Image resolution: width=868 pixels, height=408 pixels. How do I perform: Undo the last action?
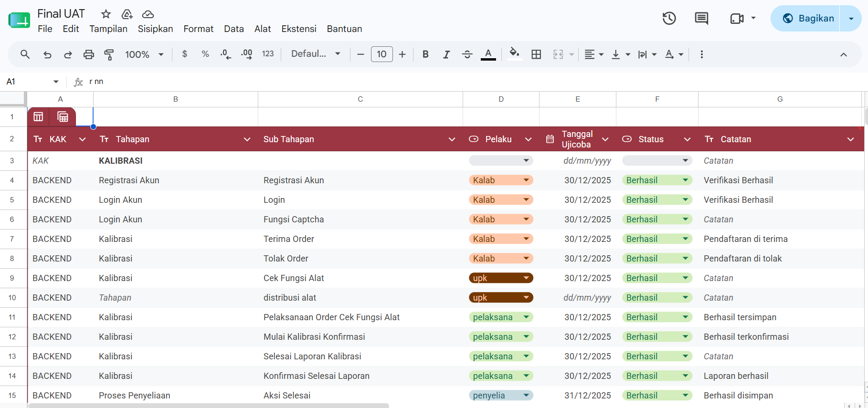(47, 54)
